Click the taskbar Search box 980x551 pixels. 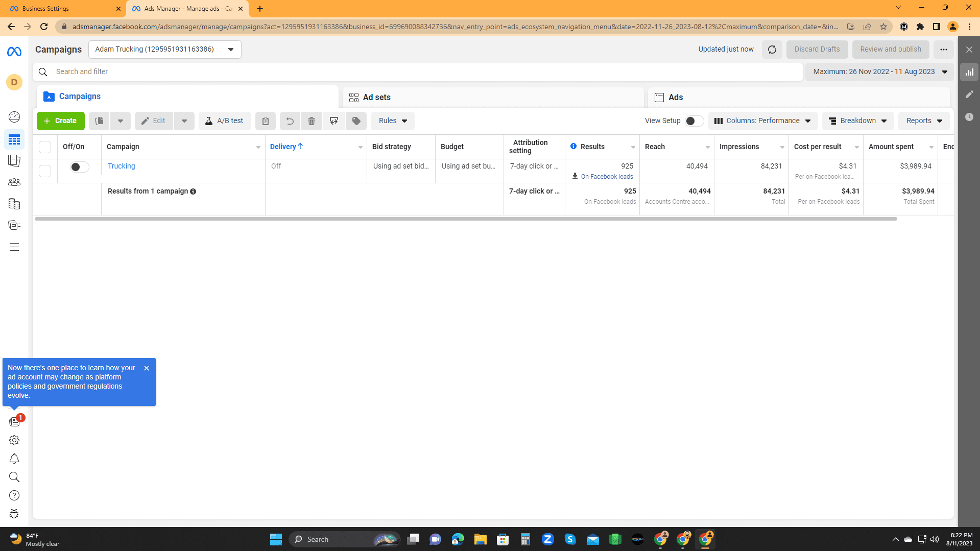tap(345, 539)
